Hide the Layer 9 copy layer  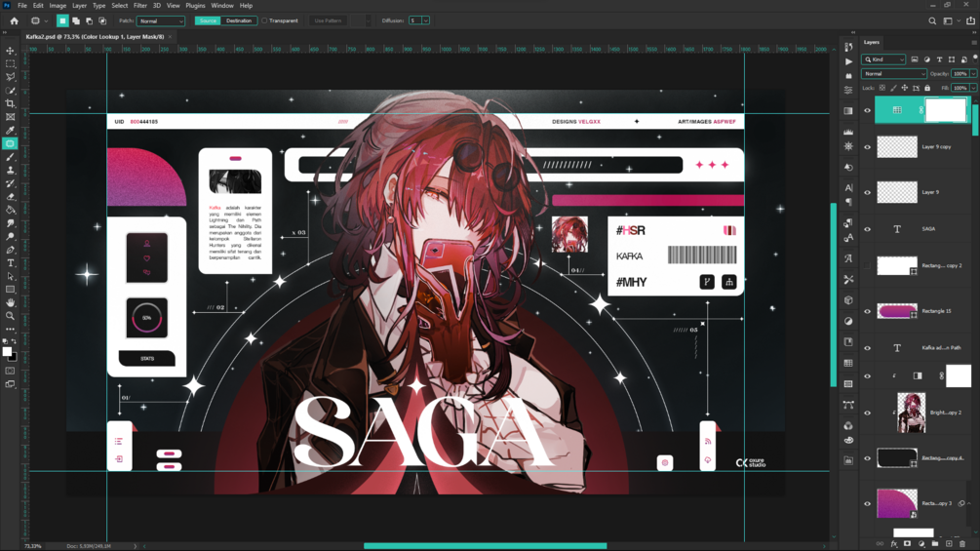coord(867,147)
